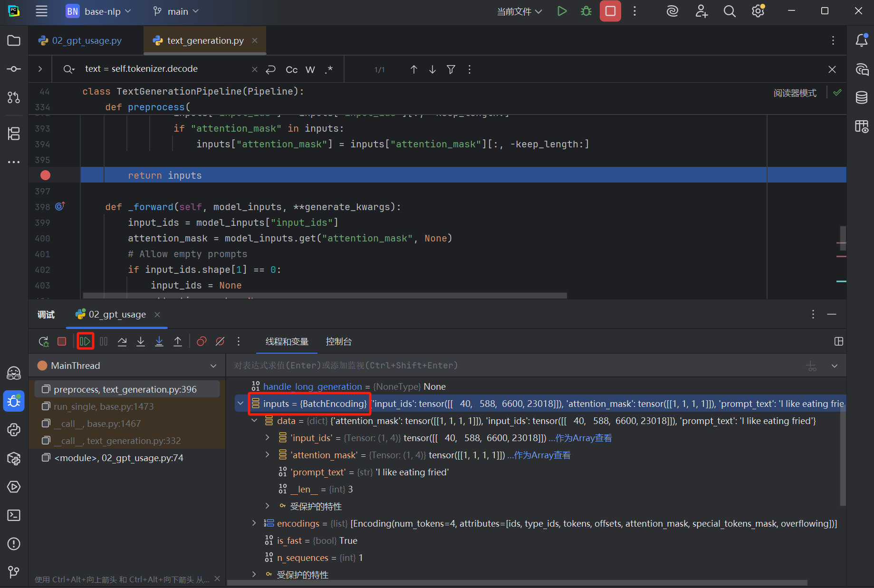
Task: Toggle the breakpoint on return inputs line
Action: [x=46, y=175]
